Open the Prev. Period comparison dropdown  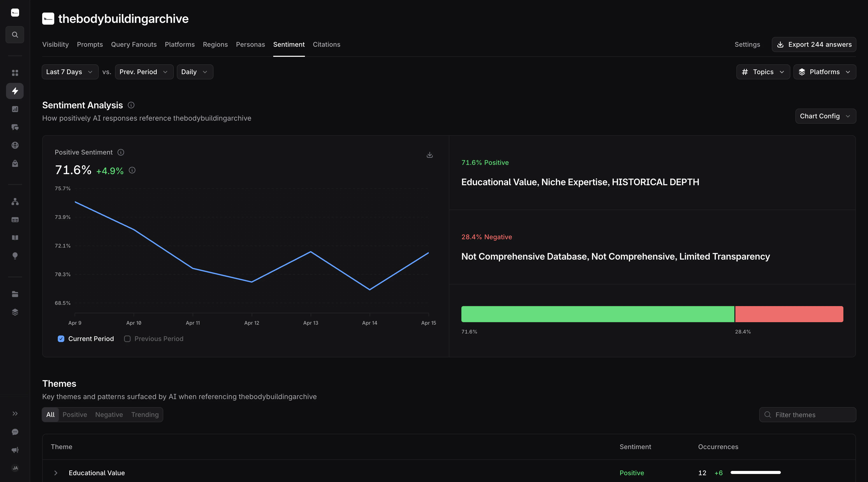coord(144,72)
